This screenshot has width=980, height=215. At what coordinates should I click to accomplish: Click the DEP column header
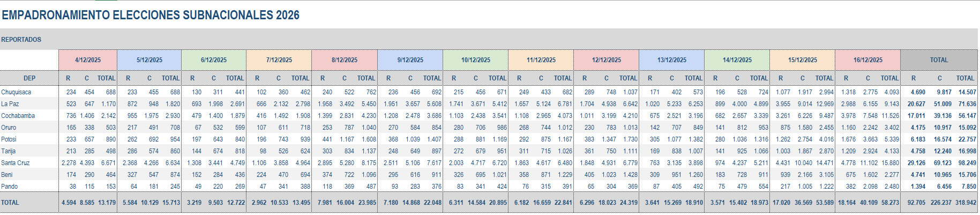click(x=29, y=78)
